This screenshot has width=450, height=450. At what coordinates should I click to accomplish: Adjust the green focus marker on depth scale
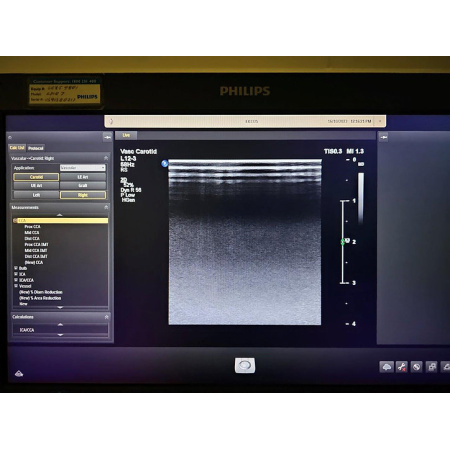click(343, 242)
